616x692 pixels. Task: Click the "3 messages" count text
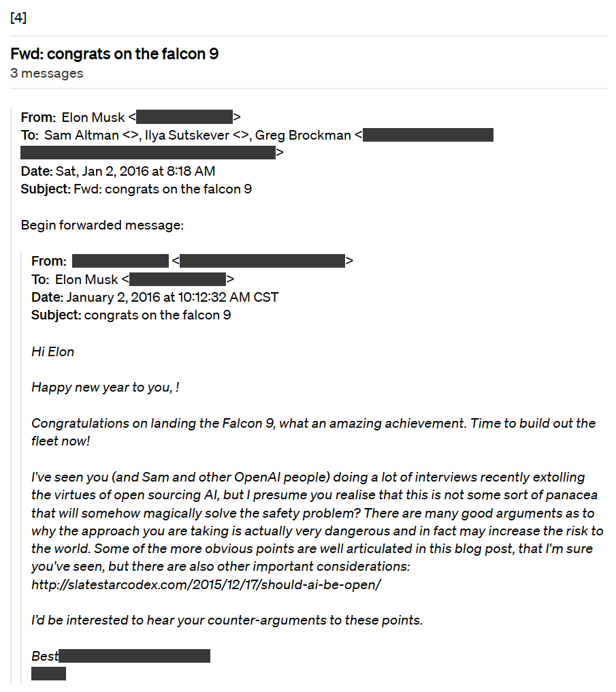47,73
